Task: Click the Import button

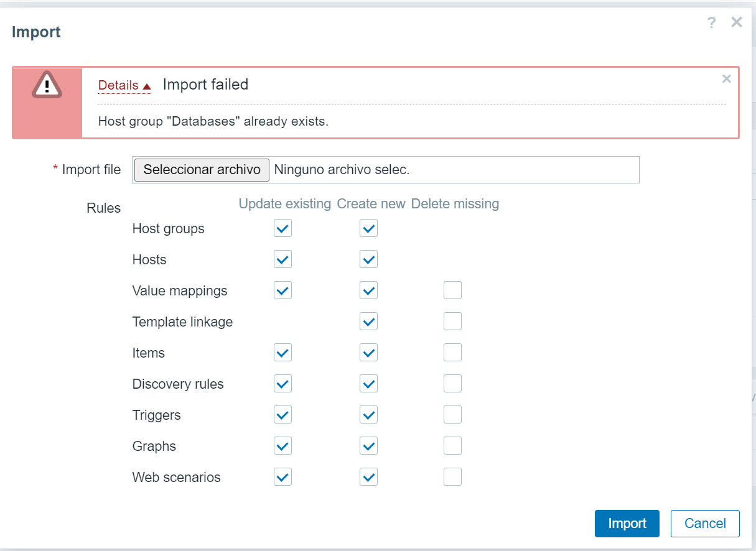Action: (627, 524)
